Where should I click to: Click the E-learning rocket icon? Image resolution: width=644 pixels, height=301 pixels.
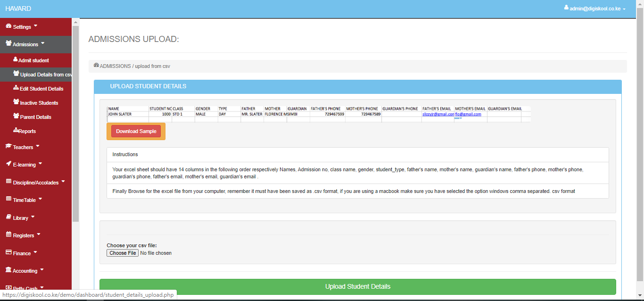point(8,164)
